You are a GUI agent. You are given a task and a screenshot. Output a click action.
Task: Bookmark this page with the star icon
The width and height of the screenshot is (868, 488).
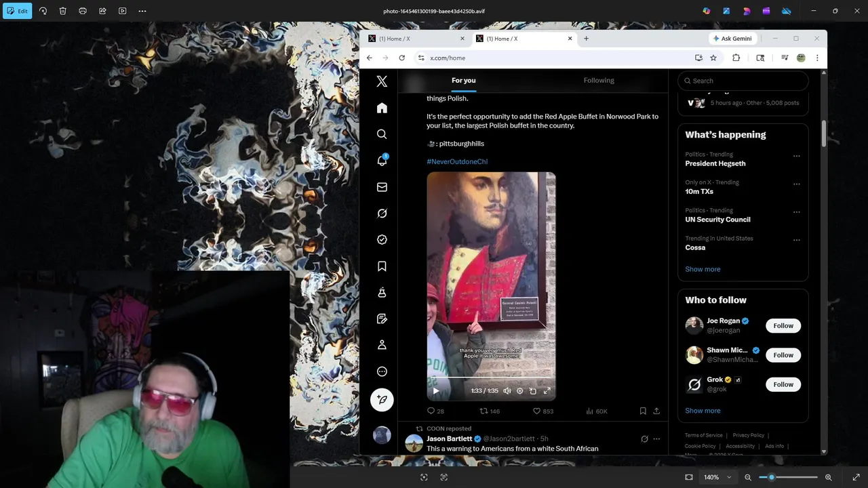(713, 58)
